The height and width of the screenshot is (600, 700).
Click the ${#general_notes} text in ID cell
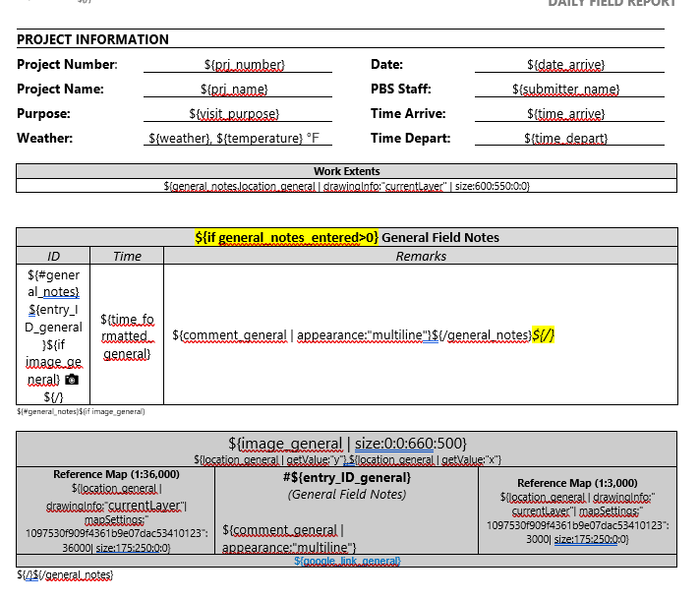53,283
